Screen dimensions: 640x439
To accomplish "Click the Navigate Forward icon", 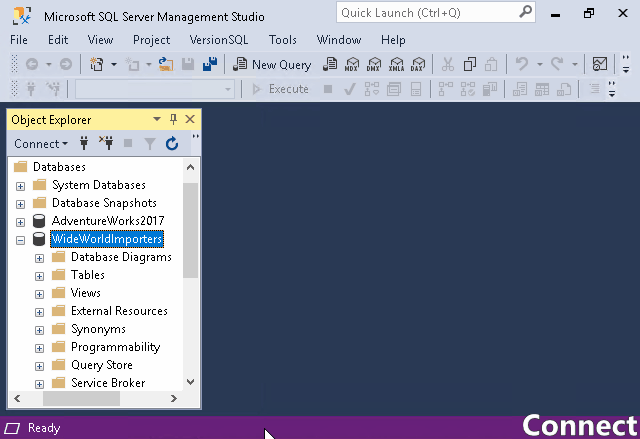I will tap(66, 64).
